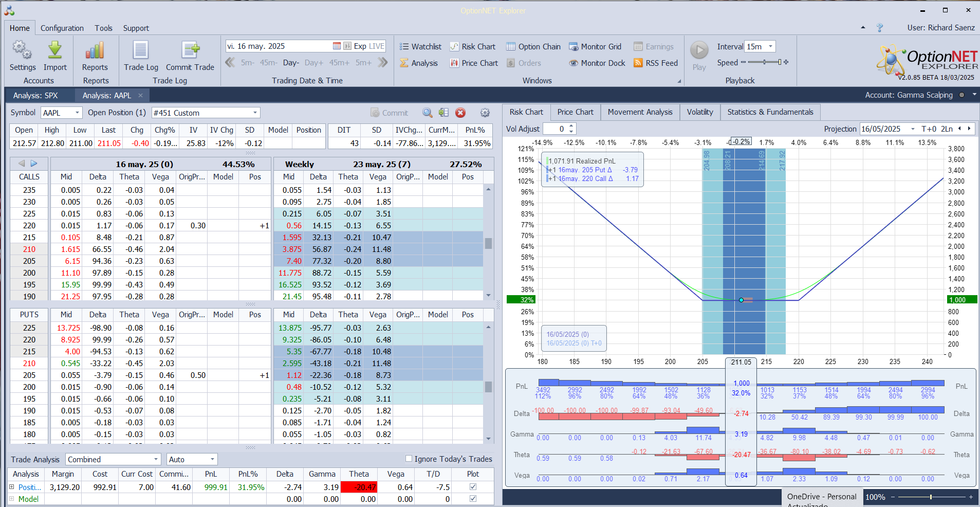Click the 5m+ time step button
980x507 pixels.
[x=363, y=63]
